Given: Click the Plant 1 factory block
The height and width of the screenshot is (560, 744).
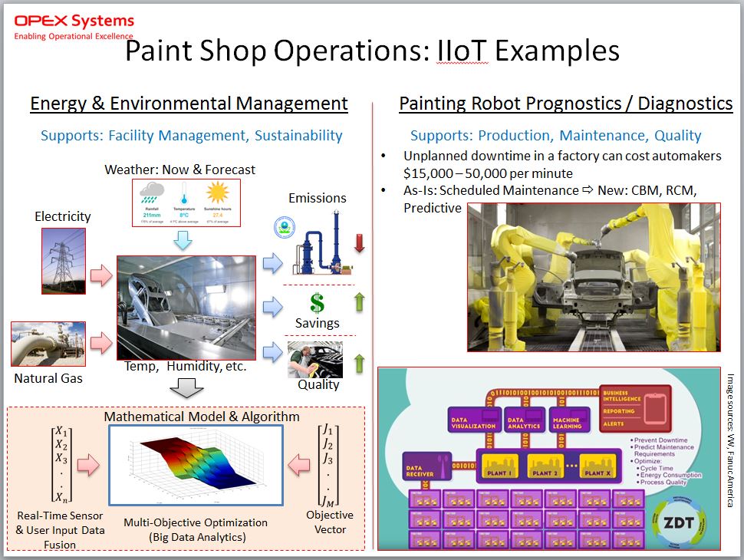Looking at the screenshot, I should click(x=499, y=466).
